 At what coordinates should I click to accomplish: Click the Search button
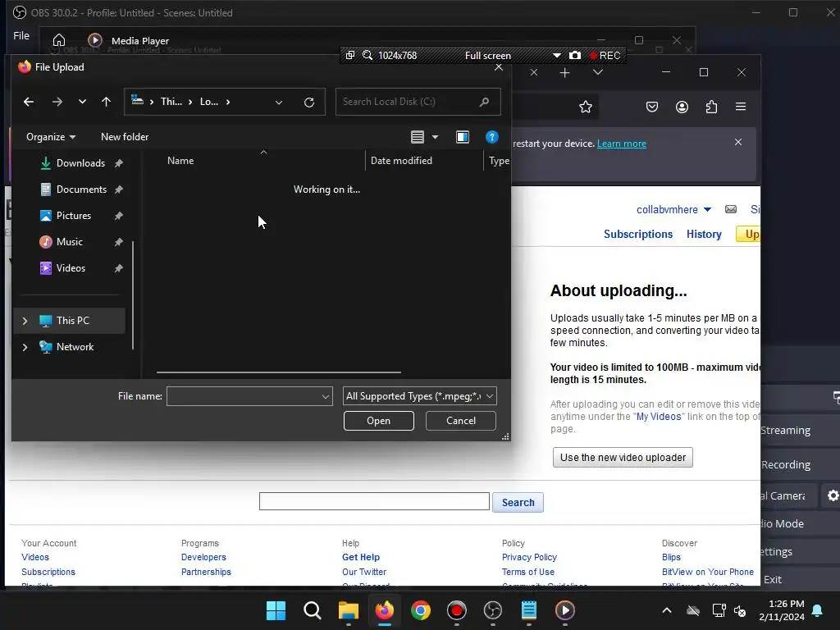coord(518,503)
